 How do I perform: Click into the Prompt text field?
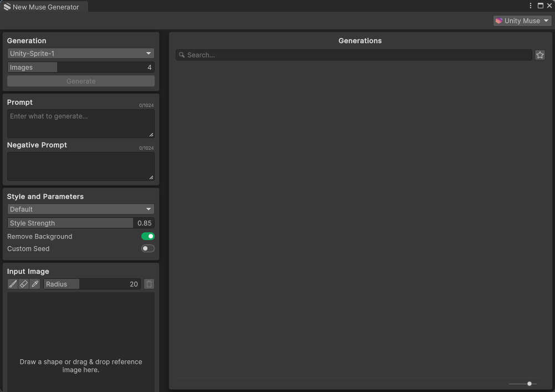(x=81, y=124)
